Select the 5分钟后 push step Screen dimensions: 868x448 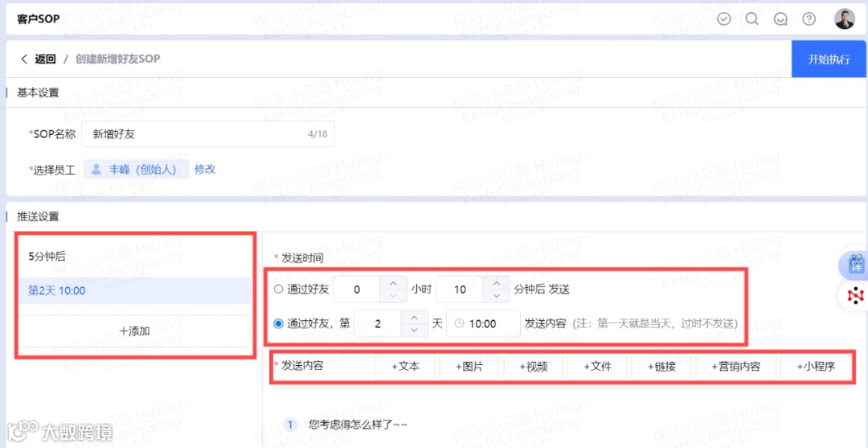click(x=135, y=257)
